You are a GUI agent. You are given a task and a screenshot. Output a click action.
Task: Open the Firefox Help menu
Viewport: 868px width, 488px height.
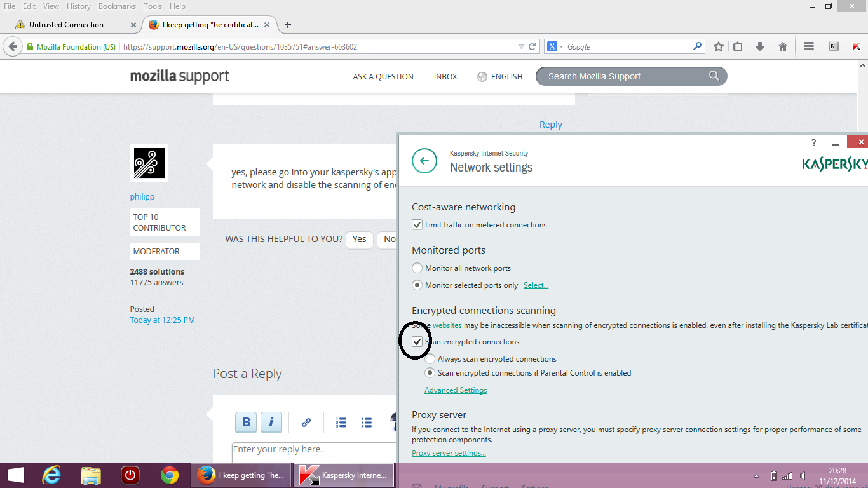178,6
